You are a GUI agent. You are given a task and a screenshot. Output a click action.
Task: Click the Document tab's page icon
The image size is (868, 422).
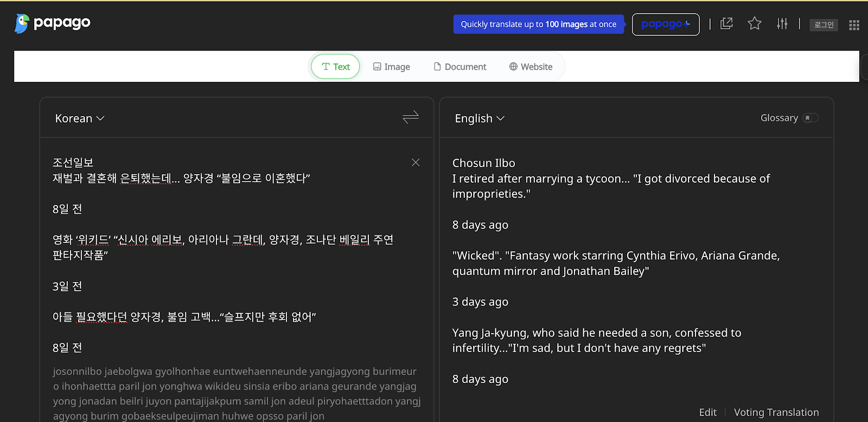click(x=437, y=67)
